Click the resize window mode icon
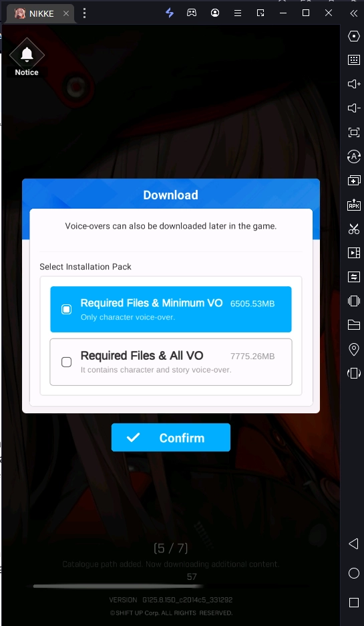The height and width of the screenshot is (626, 364). [x=260, y=13]
